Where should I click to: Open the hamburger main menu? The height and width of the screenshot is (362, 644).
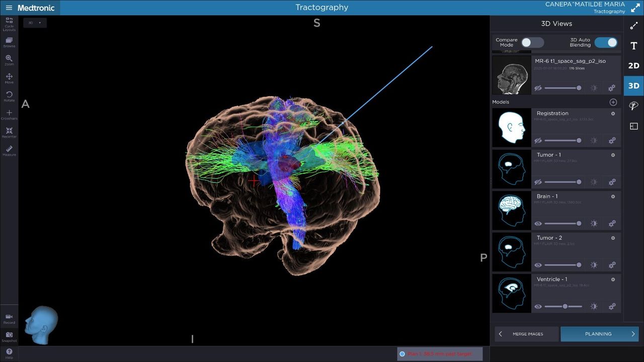pos(9,8)
